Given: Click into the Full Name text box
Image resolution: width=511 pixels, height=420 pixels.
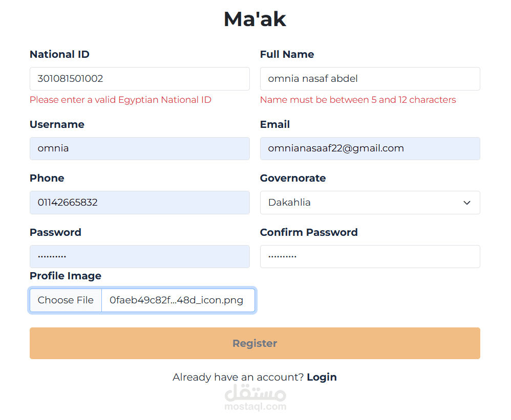Looking at the screenshot, I should pyautogui.click(x=370, y=79).
